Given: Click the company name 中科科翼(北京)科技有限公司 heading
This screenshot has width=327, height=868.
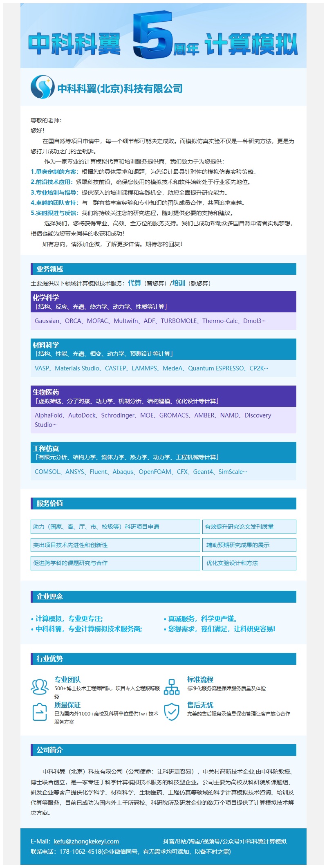Looking at the screenshot, I should coord(120,88).
